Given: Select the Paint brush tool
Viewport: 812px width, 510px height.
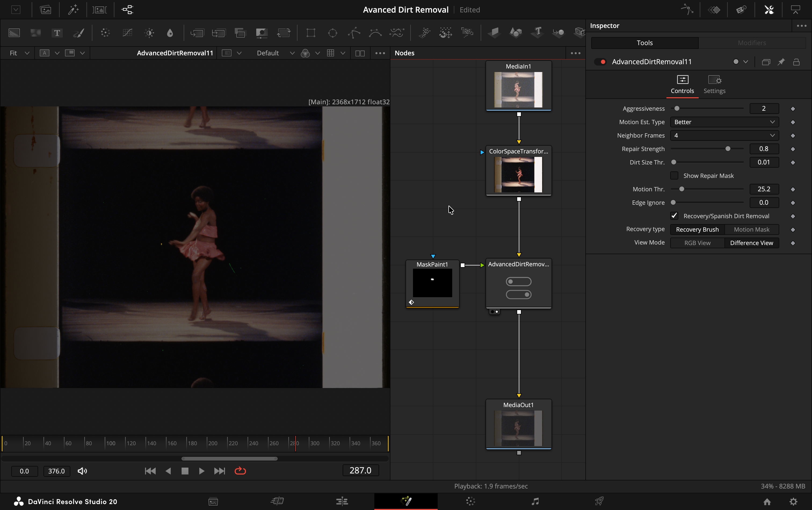Looking at the screenshot, I should point(78,33).
